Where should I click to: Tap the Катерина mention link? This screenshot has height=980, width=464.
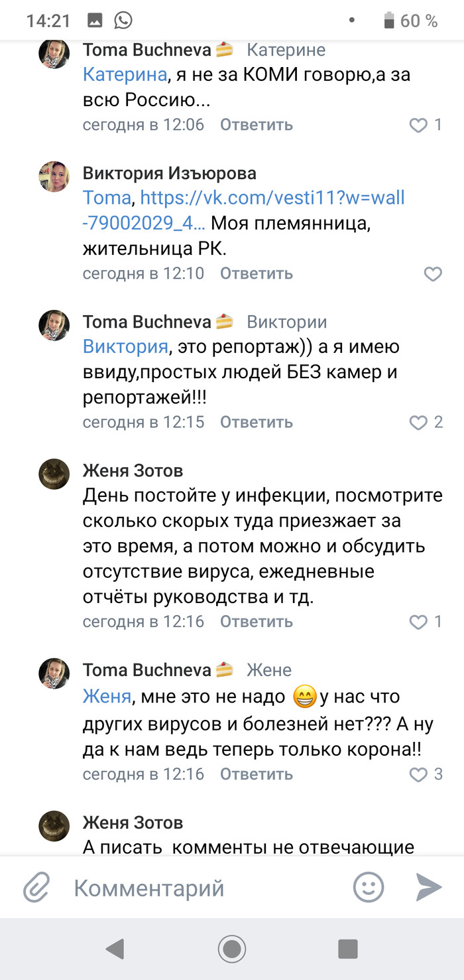click(125, 74)
